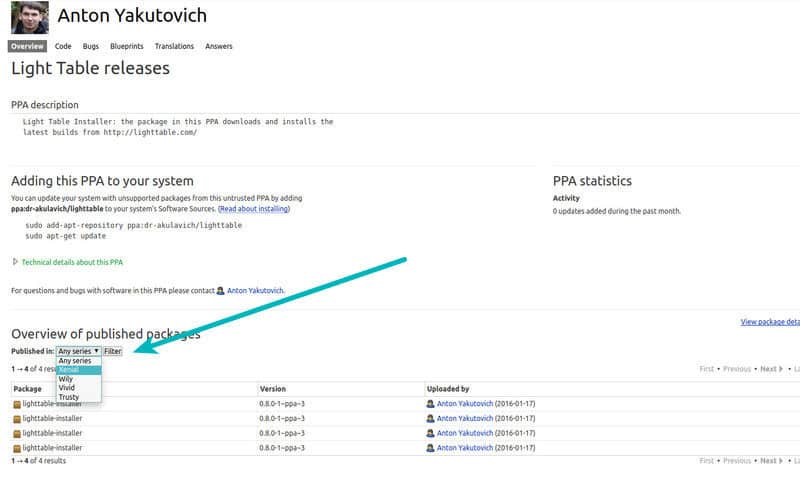Click the Previous link above the packages table
The width and height of the screenshot is (800, 481).
(x=737, y=369)
